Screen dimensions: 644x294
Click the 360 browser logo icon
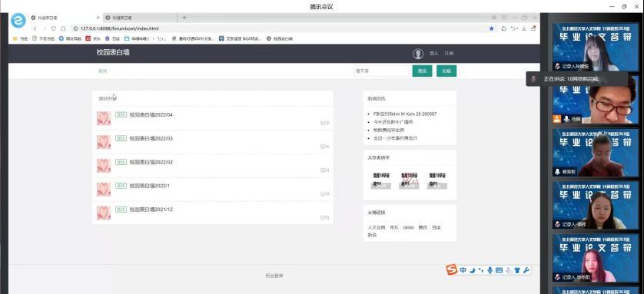coord(18,20)
